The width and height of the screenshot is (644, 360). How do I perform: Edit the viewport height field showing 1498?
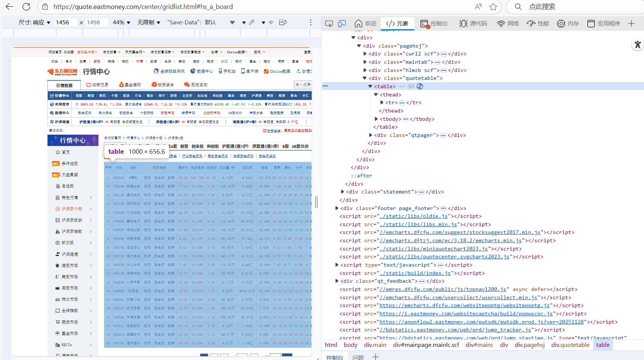point(96,22)
